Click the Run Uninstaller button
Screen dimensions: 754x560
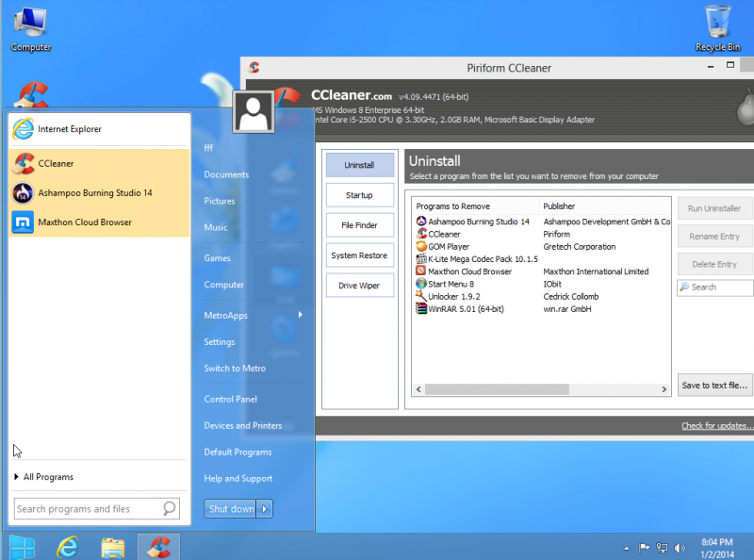(714, 208)
